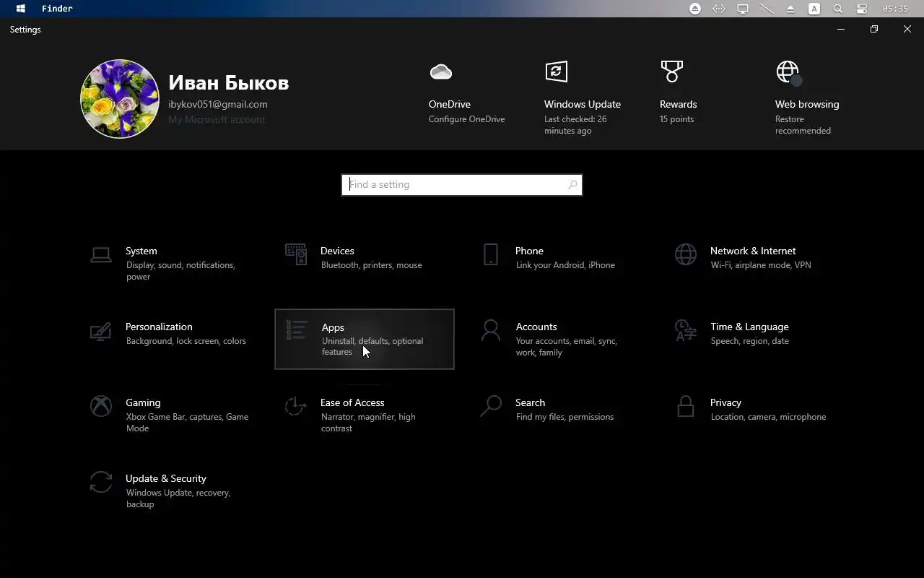
Task: Click the Rewards medal icon
Action: click(671, 72)
